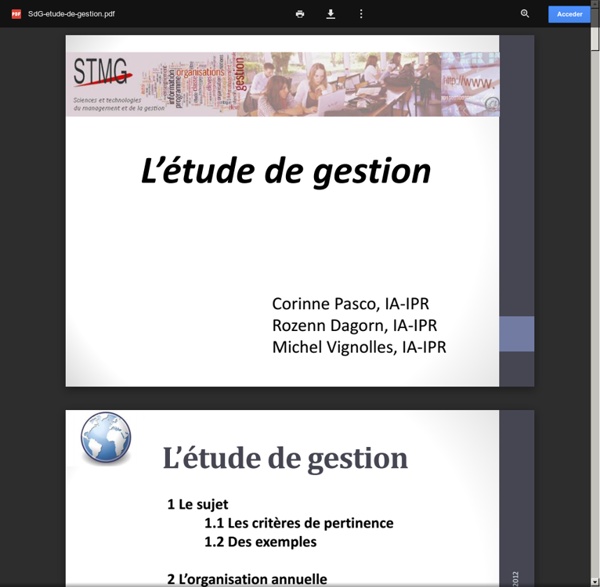Click the globe icon on the second slide
Screen dimensions: 600x587
105,437
